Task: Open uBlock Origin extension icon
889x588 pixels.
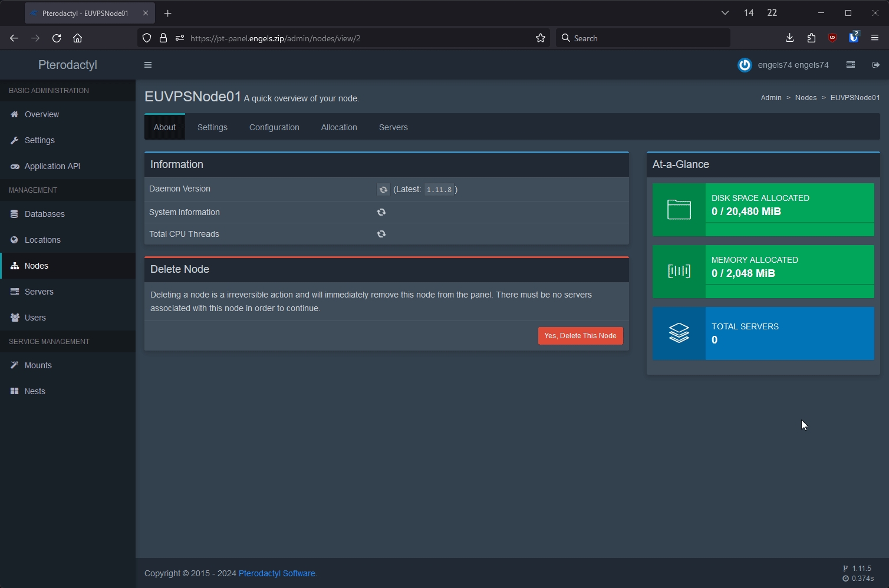Action: tap(832, 38)
